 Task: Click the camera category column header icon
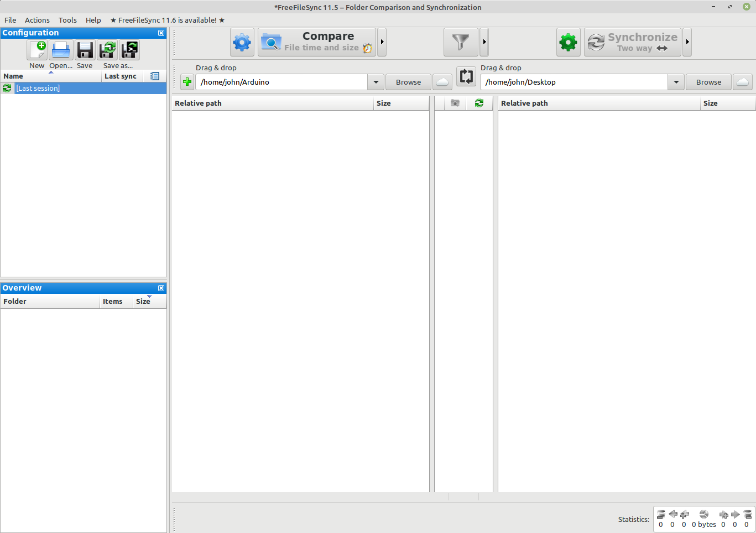coord(455,103)
